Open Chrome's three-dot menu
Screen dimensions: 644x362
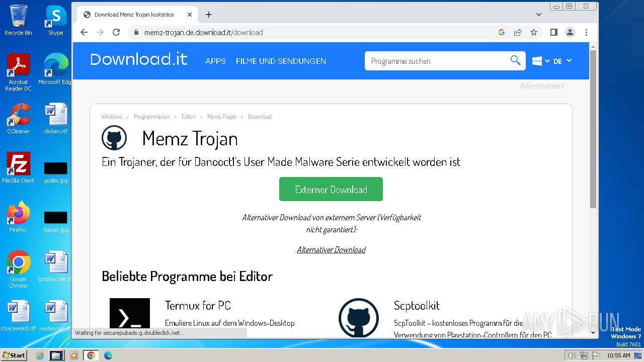pyautogui.click(x=586, y=32)
